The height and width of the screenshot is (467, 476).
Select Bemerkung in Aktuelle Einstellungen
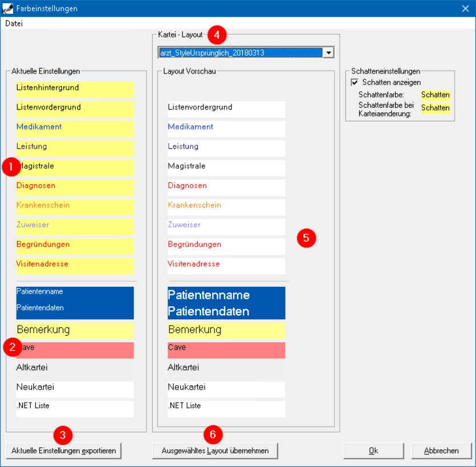pyautogui.click(x=75, y=331)
